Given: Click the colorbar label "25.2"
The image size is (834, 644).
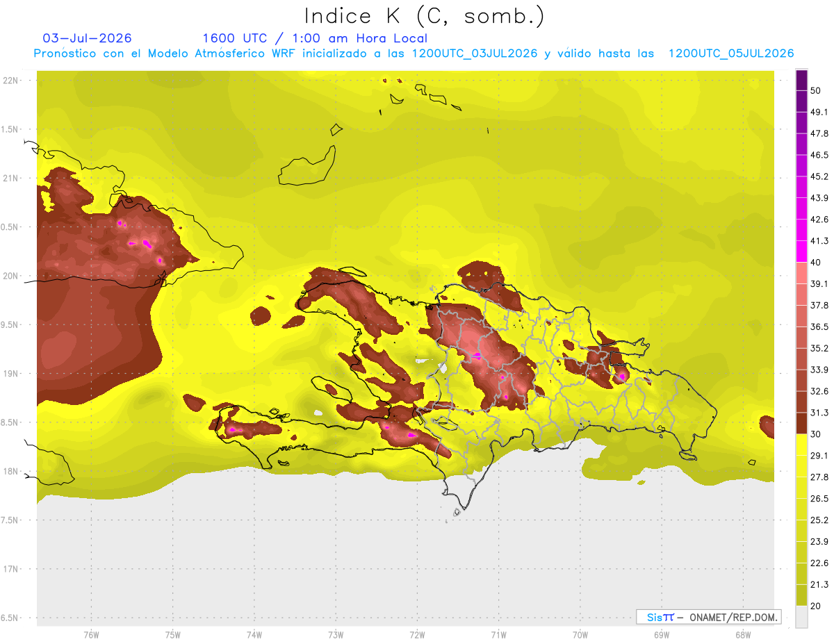Looking at the screenshot, I should pos(819,520).
